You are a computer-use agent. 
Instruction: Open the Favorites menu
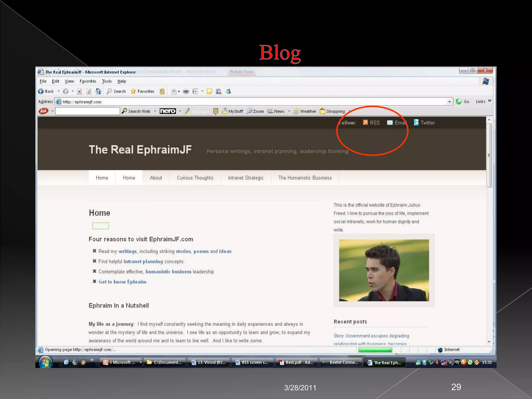pyautogui.click(x=88, y=81)
